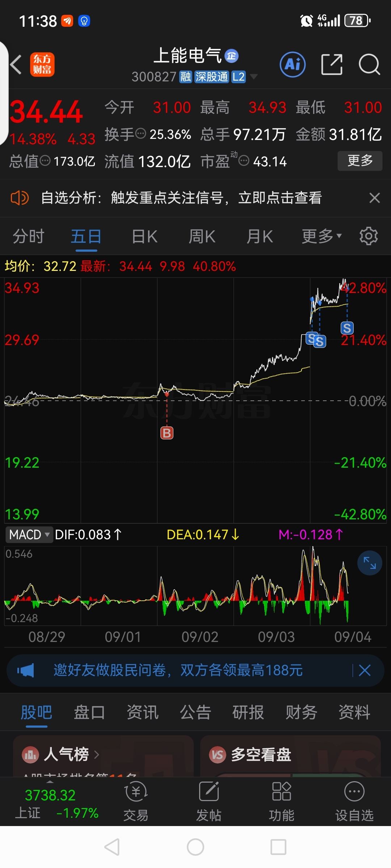Tap the speaker icon in 自选分析 banner
Screen dimensions: 391x868
pos(20,198)
